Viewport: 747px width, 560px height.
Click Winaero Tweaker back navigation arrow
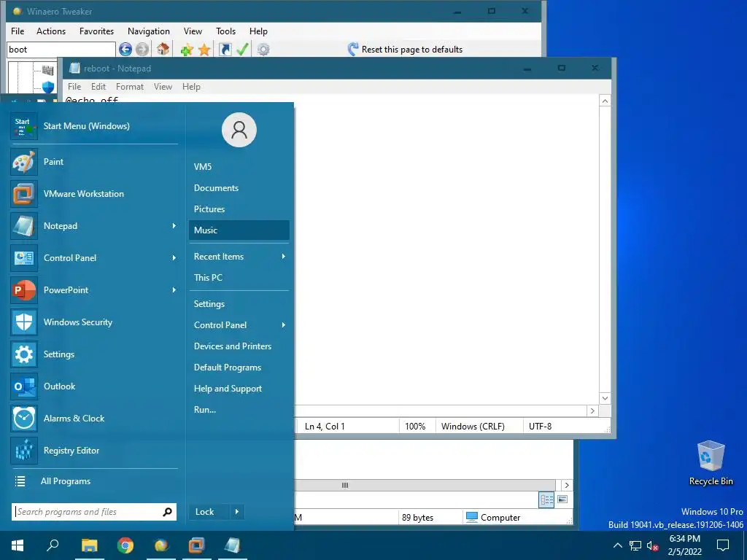125,49
